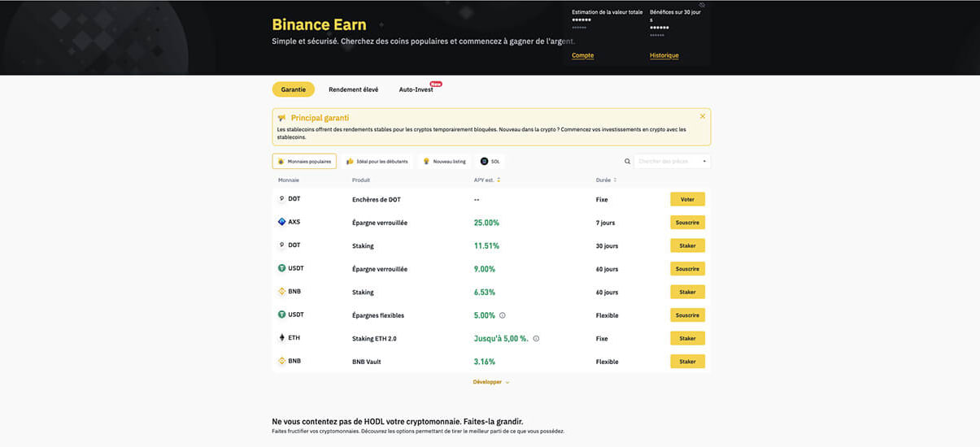Click BNB icon in BNB Vault row
Image resolution: width=980 pixels, height=447 pixels.
pos(282,360)
